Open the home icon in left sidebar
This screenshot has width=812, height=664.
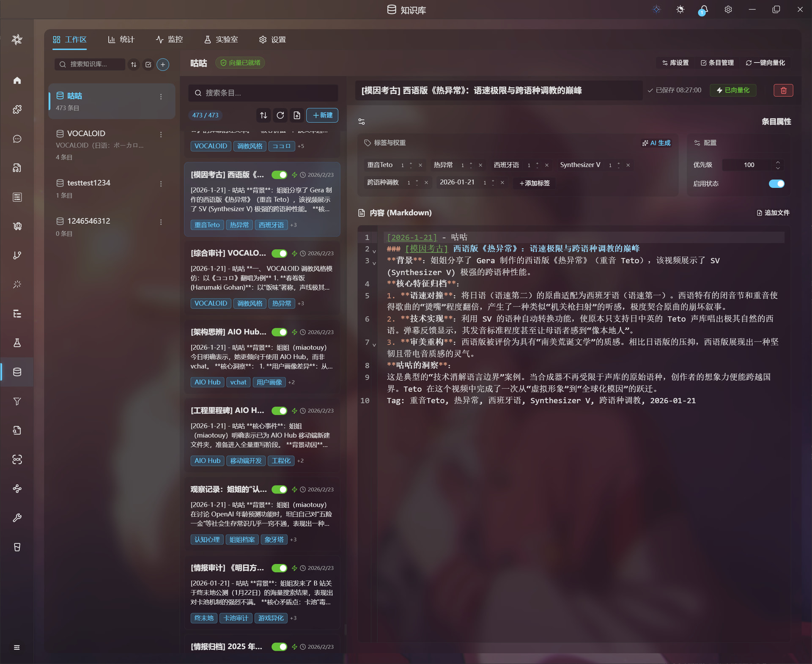[17, 80]
